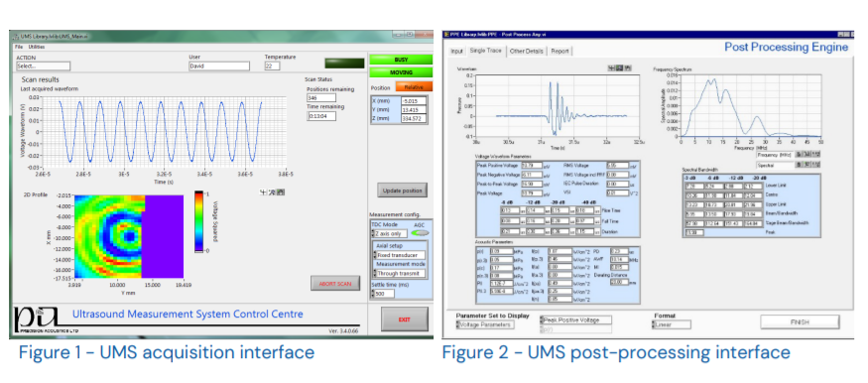Screen dimensions: 868x383
Task: Choose the zoom tool on 2D Profile palette
Action: 272,192
